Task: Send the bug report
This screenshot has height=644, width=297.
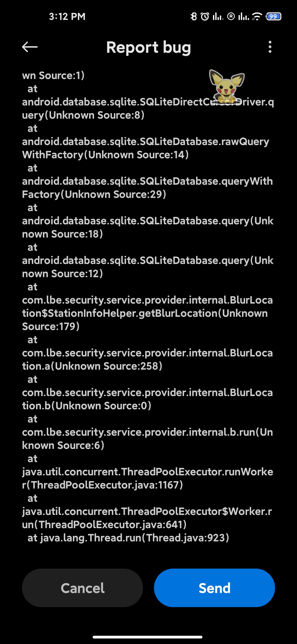Action: point(215,588)
